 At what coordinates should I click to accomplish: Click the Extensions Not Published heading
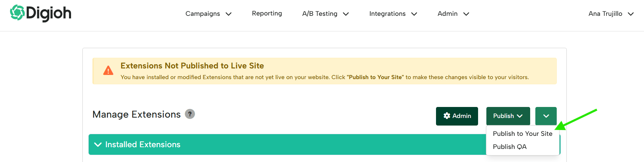[x=192, y=66]
